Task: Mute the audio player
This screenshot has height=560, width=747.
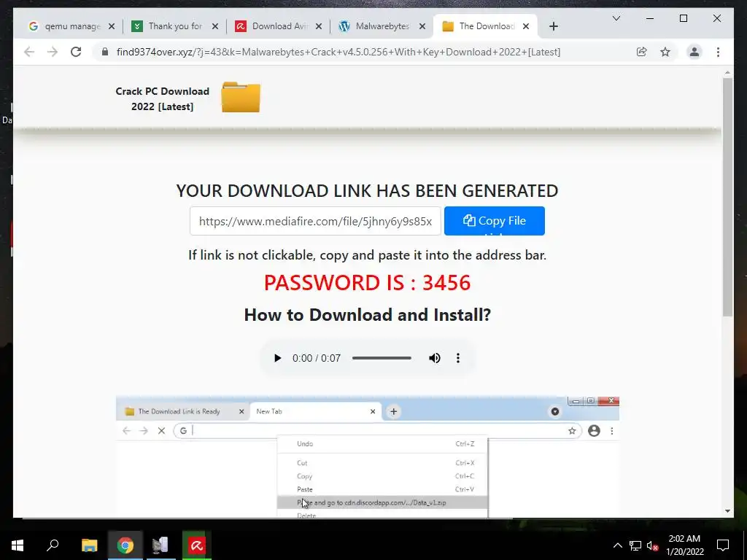Action: pos(435,358)
